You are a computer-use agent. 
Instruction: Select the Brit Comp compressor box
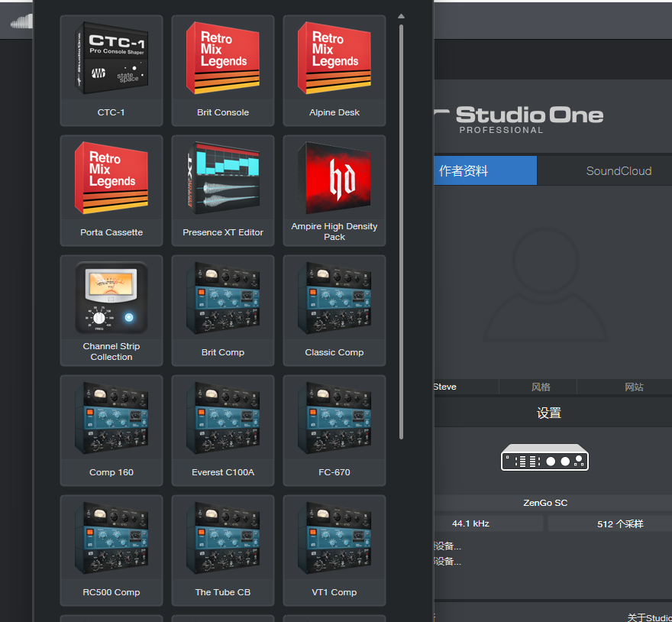223,310
